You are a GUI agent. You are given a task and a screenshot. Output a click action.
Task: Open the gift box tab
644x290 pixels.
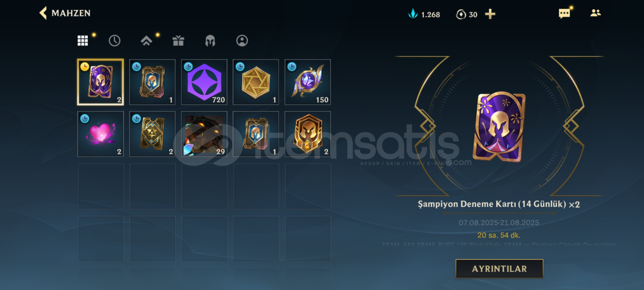[x=178, y=41]
